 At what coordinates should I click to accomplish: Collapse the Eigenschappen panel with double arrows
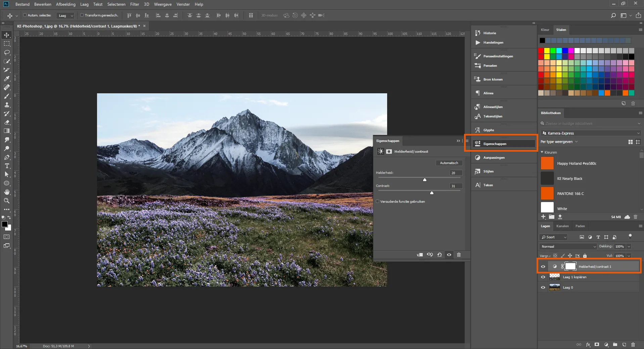(458, 141)
